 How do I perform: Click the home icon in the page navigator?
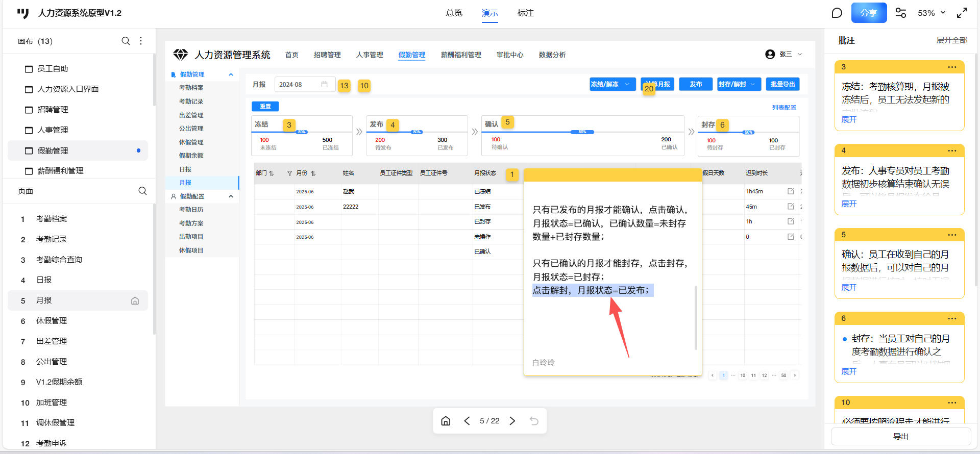click(446, 421)
